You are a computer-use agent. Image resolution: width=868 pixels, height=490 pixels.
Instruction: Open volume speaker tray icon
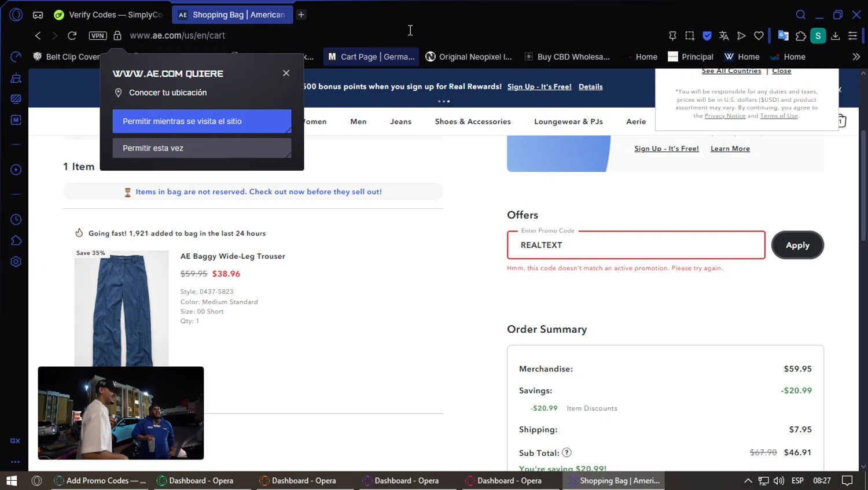tap(779, 481)
